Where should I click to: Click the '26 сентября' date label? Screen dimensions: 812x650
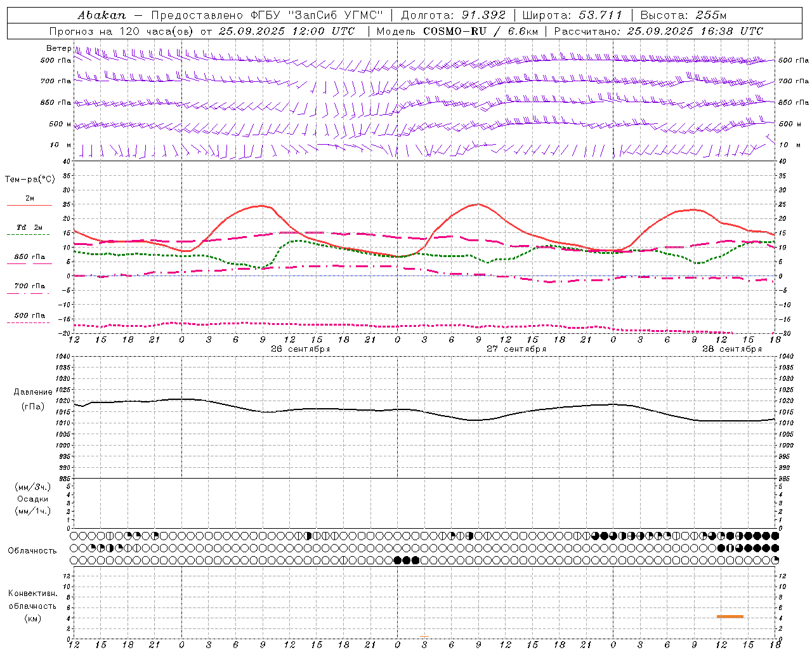tap(300, 349)
